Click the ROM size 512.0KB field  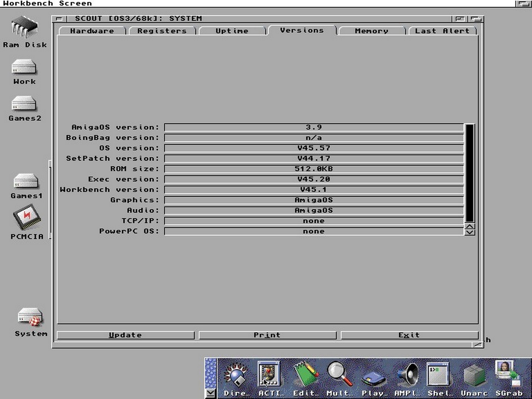pos(314,169)
